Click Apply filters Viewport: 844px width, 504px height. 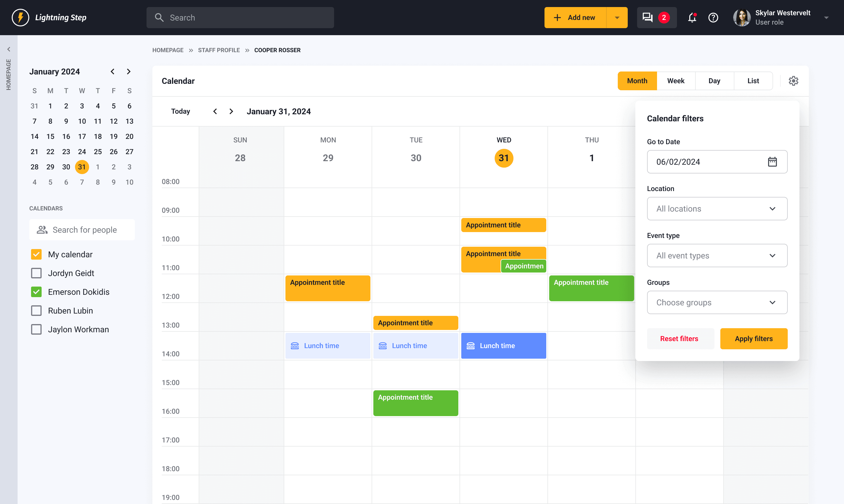[754, 339]
